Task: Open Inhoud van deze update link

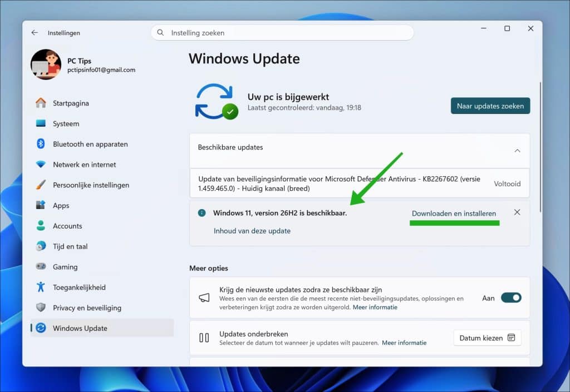Action: pos(252,231)
